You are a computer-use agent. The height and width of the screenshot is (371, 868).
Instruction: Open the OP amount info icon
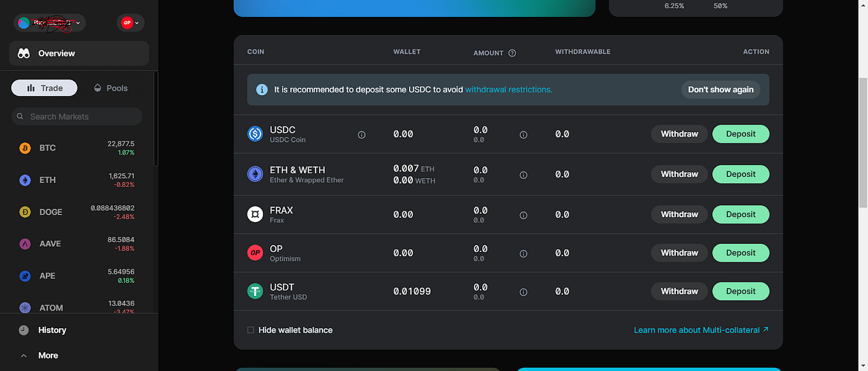523,254
